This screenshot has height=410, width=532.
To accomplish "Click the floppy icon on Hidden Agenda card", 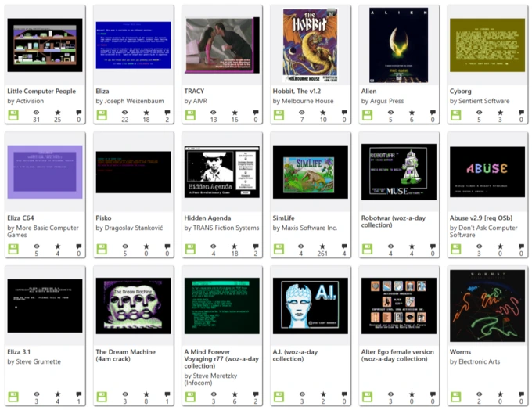I will [190, 249].
